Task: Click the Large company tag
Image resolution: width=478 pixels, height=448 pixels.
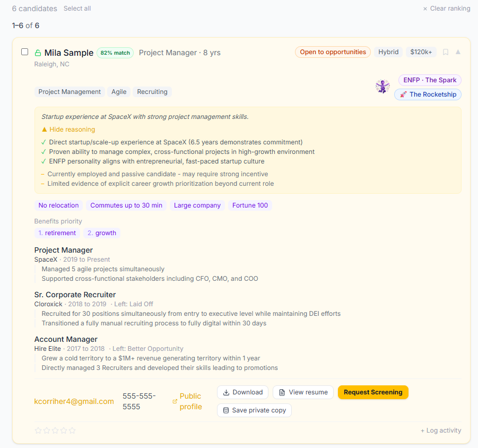Action: click(x=197, y=205)
